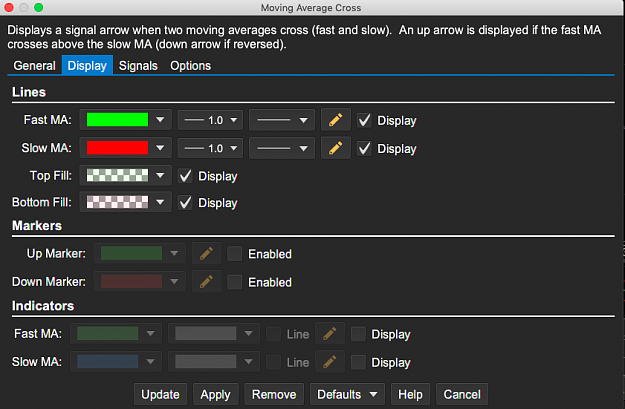Image resolution: width=625 pixels, height=409 pixels.
Task: Click the Down Marker dark red swatch
Action: point(131,282)
